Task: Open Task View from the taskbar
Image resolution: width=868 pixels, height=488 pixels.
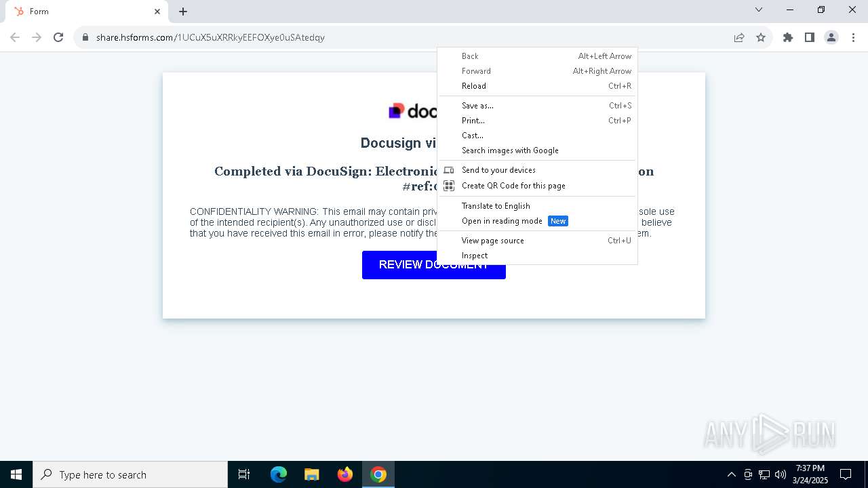Action: point(244,474)
